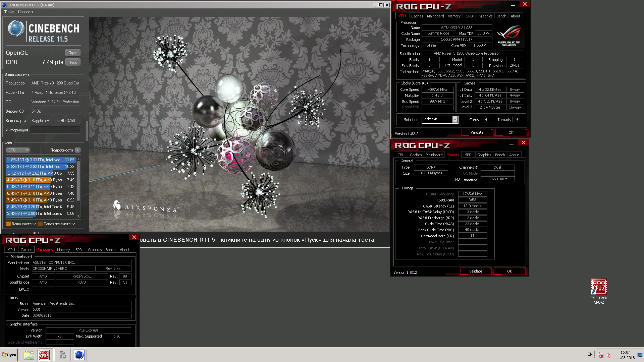Click the Cinebench logo sphere
Viewport: 644px width, 362px height.
click(x=16, y=28)
